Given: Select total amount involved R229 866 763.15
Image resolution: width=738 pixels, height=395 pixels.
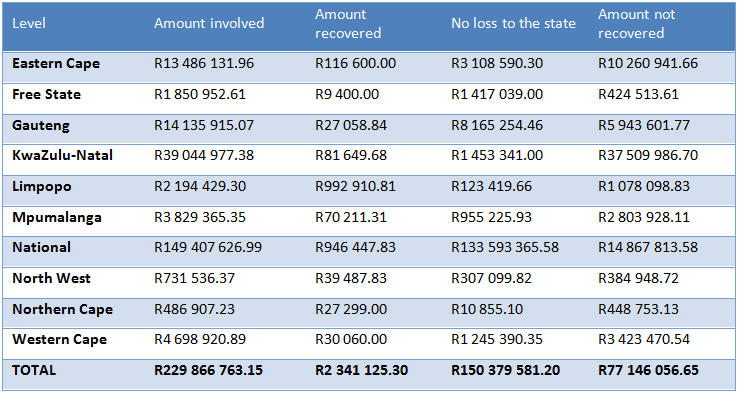Looking at the screenshot, I should [x=211, y=371].
